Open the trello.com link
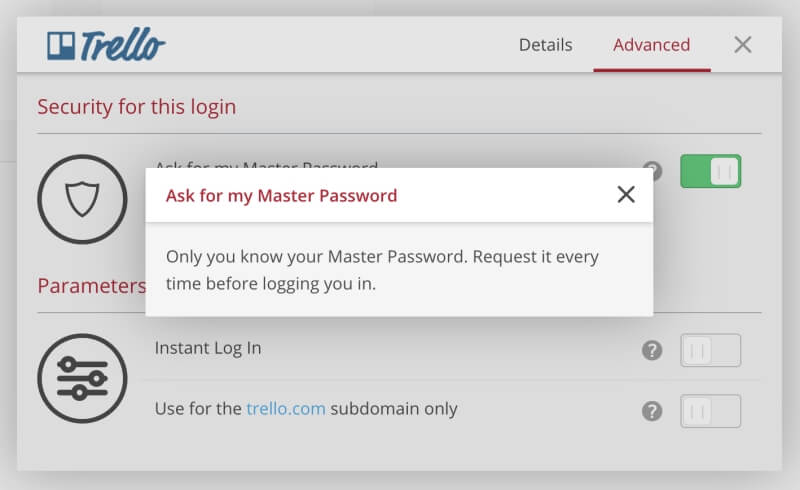Viewport: 800px width, 490px height. [286, 408]
